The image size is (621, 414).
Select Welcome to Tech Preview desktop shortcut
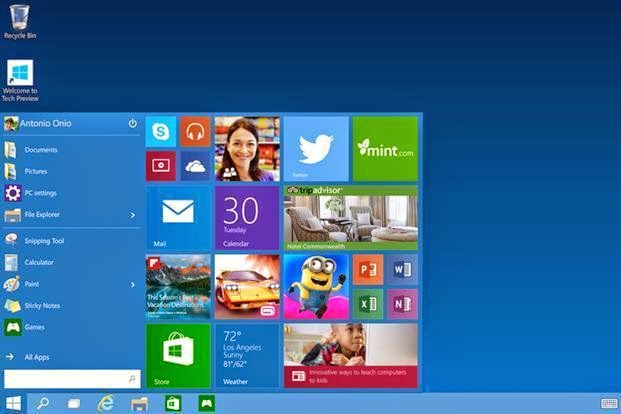[x=20, y=81]
